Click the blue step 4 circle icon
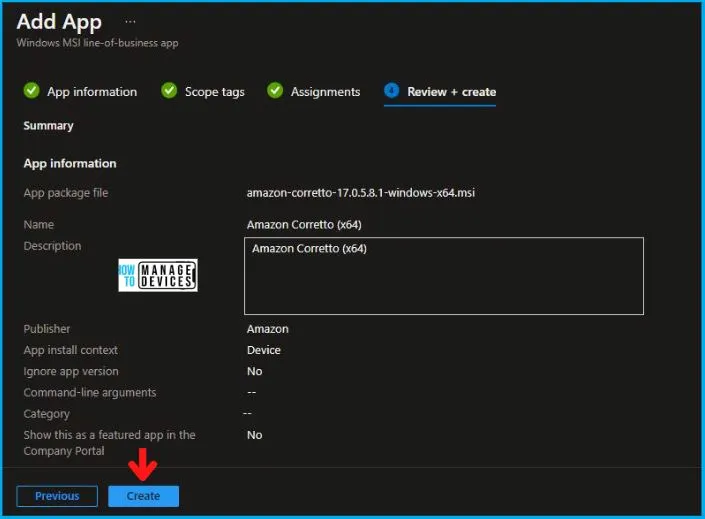Viewport: 705px width, 519px height. tap(392, 90)
